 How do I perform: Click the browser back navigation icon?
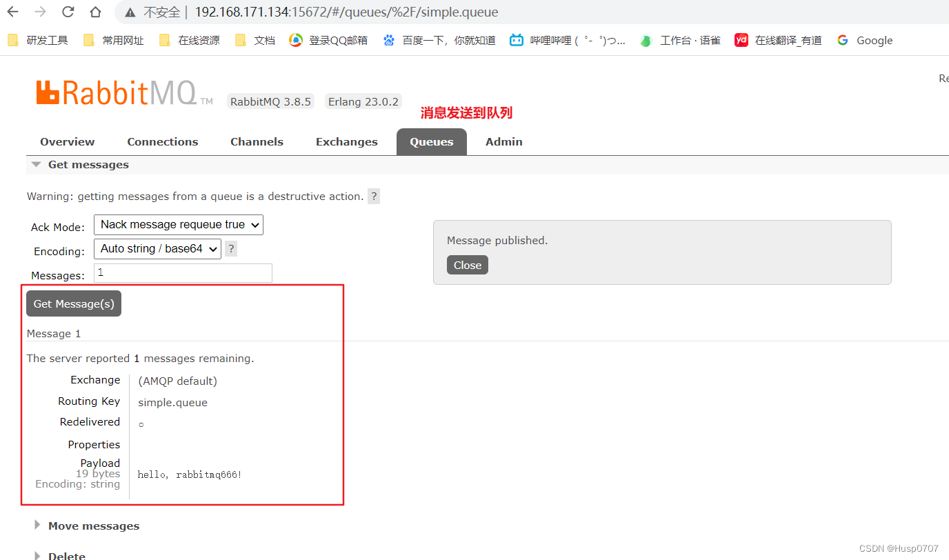(12, 12)
